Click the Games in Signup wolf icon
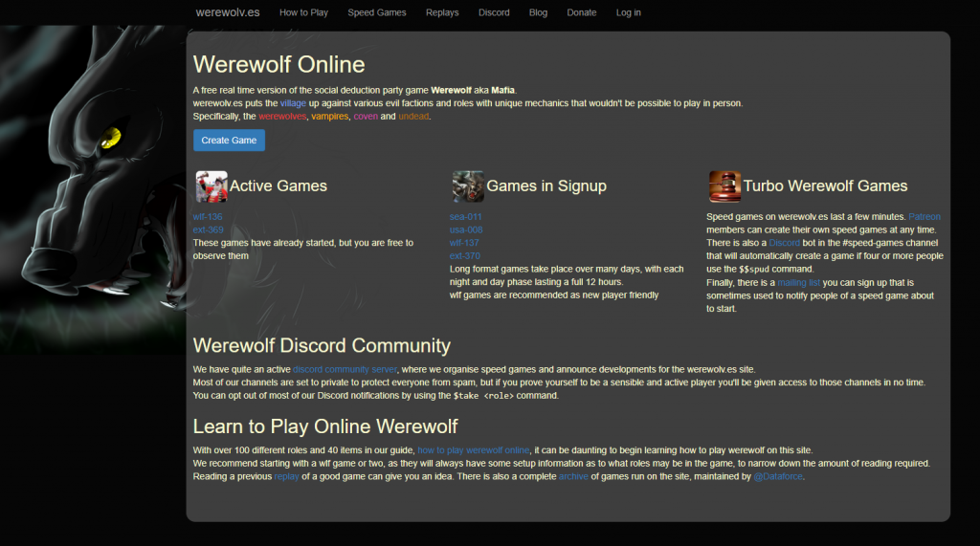The image size is (980, 546). tap(468, 186)
